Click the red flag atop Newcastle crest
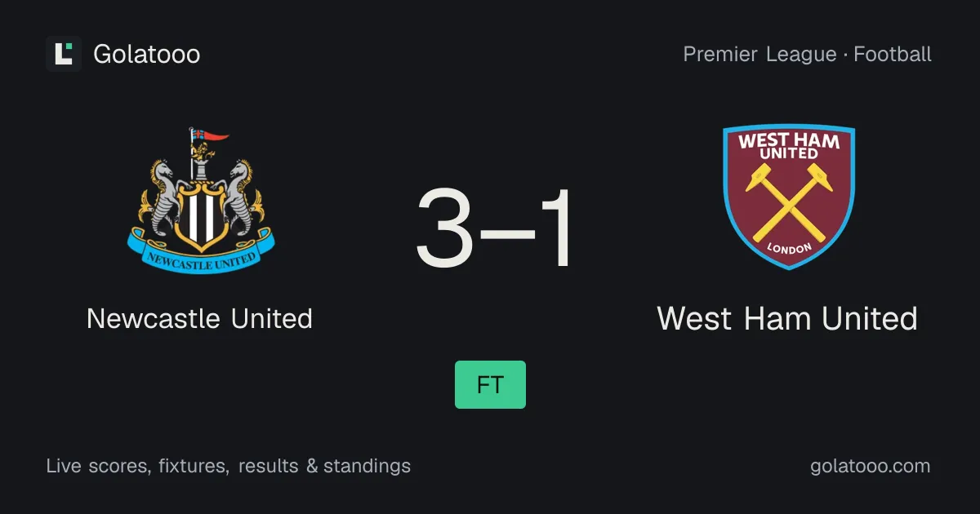 [216, 135]
